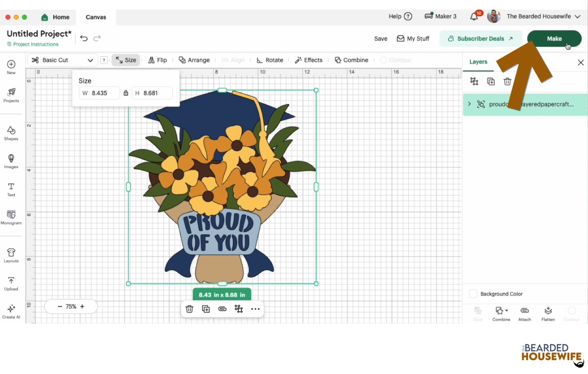Delete selection from floating canvas toolbar
Image resolution: width=588 pixels, height=374 pixels.
(x=189, y=309)
